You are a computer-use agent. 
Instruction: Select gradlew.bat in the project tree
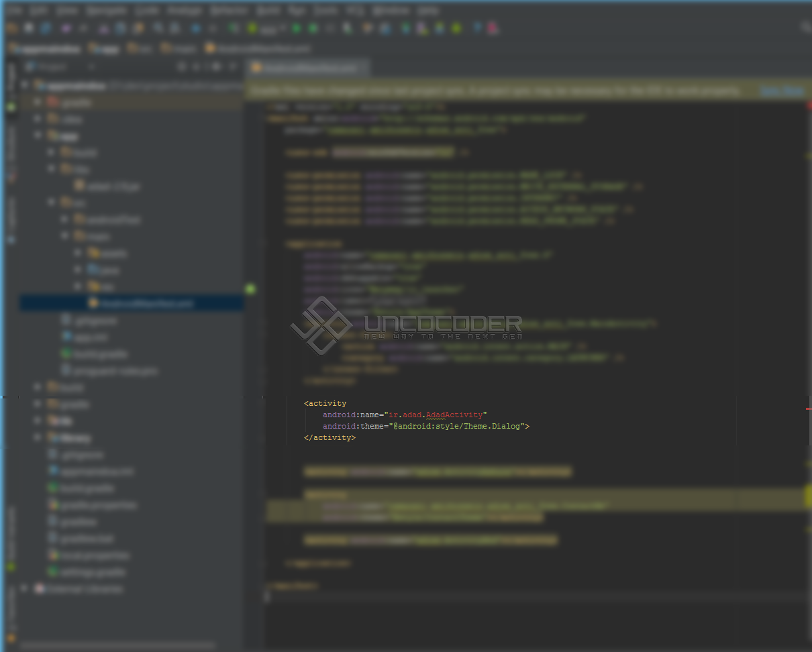tap(81, 539)
